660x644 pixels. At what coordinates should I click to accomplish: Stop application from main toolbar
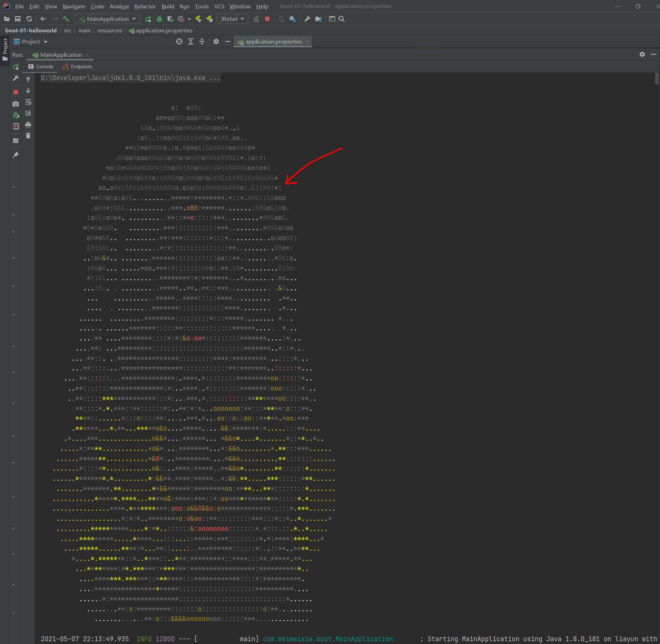(x=267, y=19)
